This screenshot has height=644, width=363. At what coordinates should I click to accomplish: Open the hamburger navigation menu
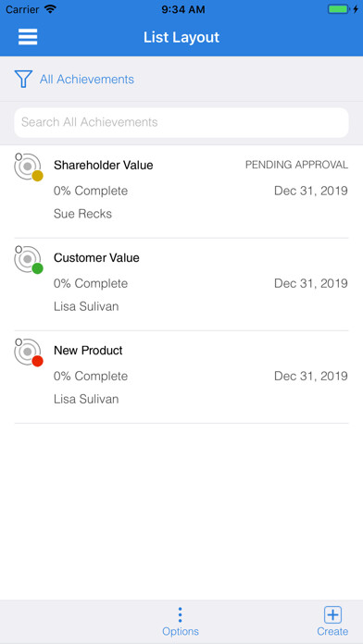point(28,37)
